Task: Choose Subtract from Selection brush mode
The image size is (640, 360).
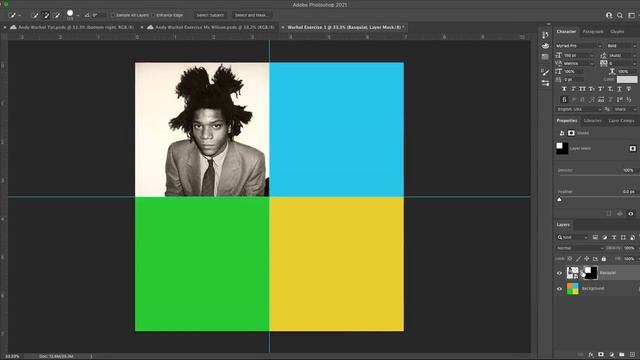Action: (x=57, y=16)
